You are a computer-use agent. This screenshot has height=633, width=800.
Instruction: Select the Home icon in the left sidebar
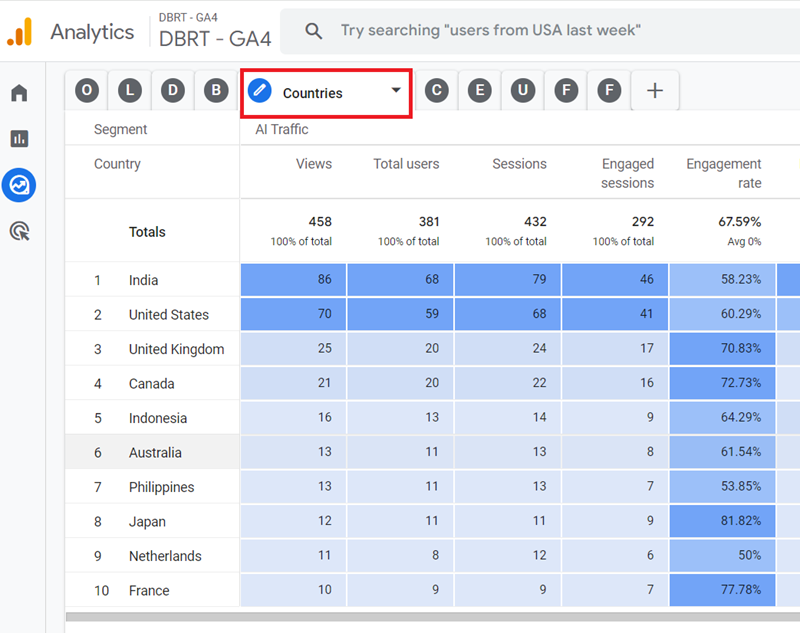pos(20,92)
